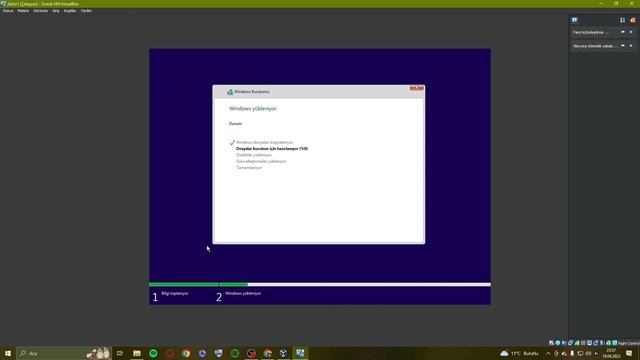Click the orange icon above the notifications
Screen dimensions: 640x360
coord(633,20)
